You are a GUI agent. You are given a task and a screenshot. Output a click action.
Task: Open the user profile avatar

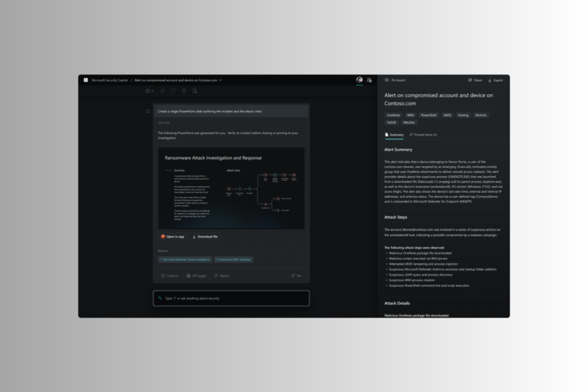(359, 80)
